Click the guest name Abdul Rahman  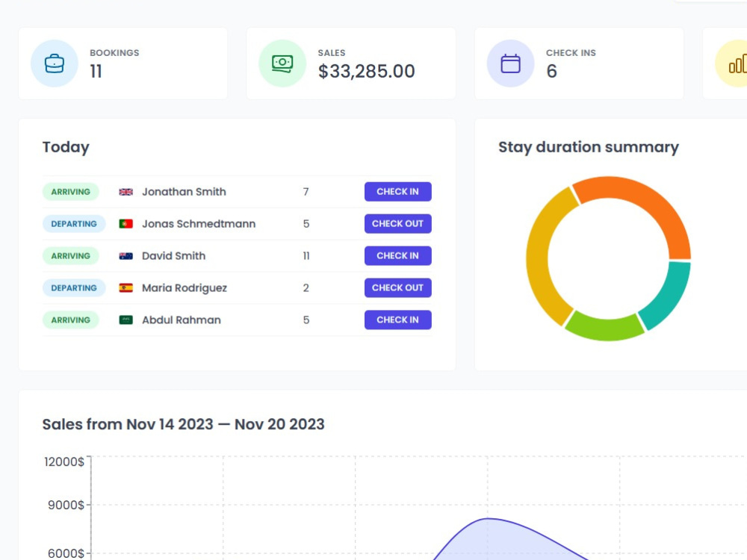tap(181, 320)
